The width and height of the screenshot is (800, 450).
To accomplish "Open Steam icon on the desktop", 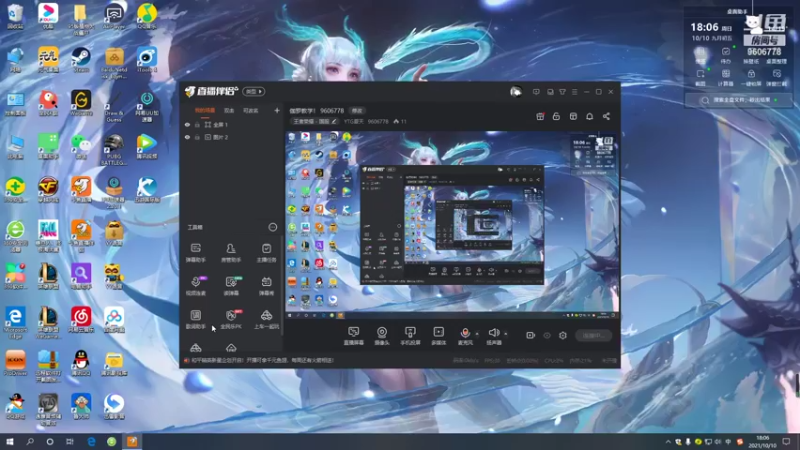I will (x=81, y=60).
